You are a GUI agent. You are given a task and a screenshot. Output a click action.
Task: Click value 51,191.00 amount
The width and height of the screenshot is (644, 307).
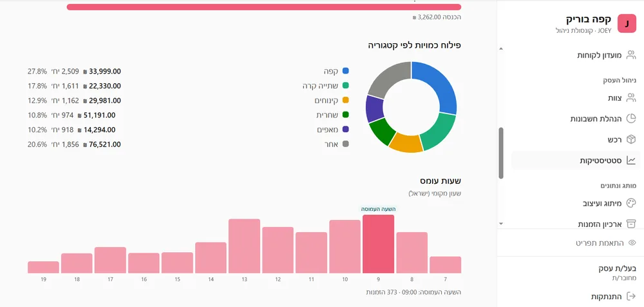(x=99, y=115)
